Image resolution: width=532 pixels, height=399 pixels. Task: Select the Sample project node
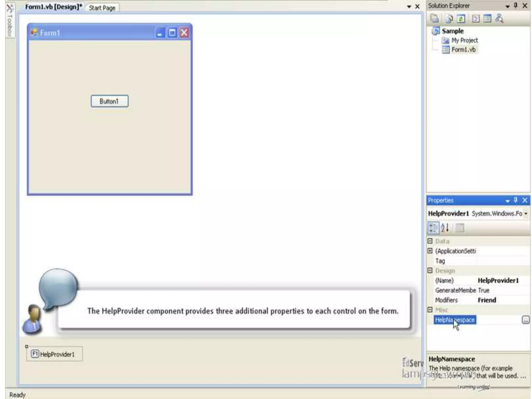click(x=453, y=31)
